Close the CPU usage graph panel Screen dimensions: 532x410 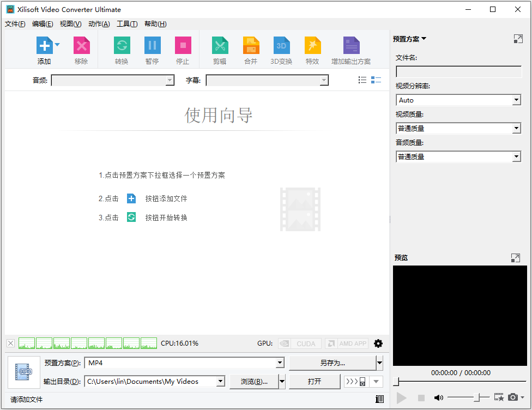pyautogui.click(x=10, y=343)
